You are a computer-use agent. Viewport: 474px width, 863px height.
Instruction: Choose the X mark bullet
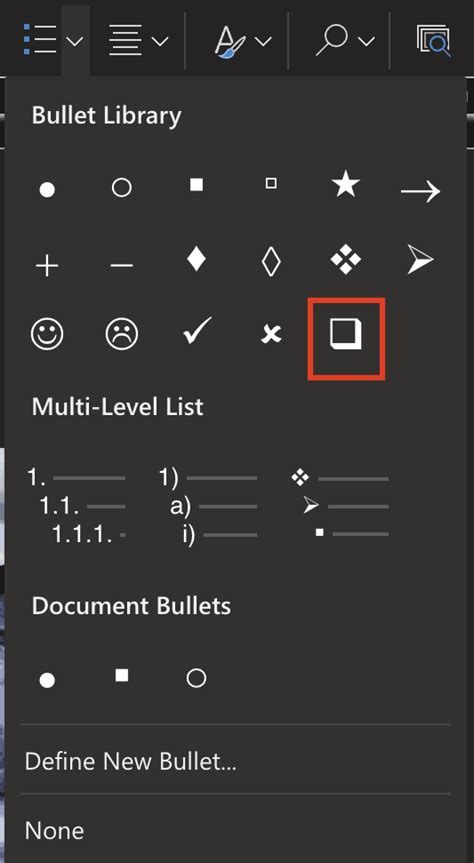click(271, 334)
